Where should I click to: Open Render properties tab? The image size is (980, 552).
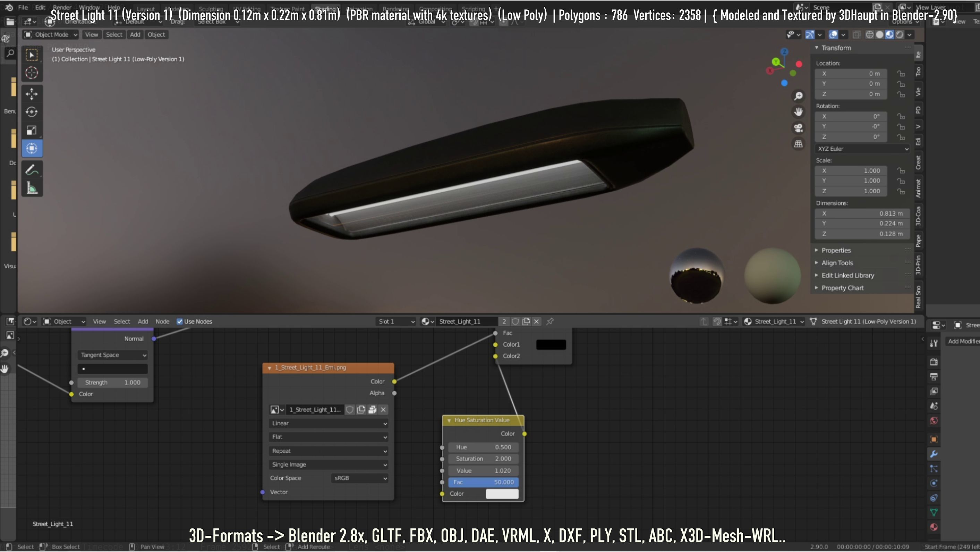pos(934,362)
